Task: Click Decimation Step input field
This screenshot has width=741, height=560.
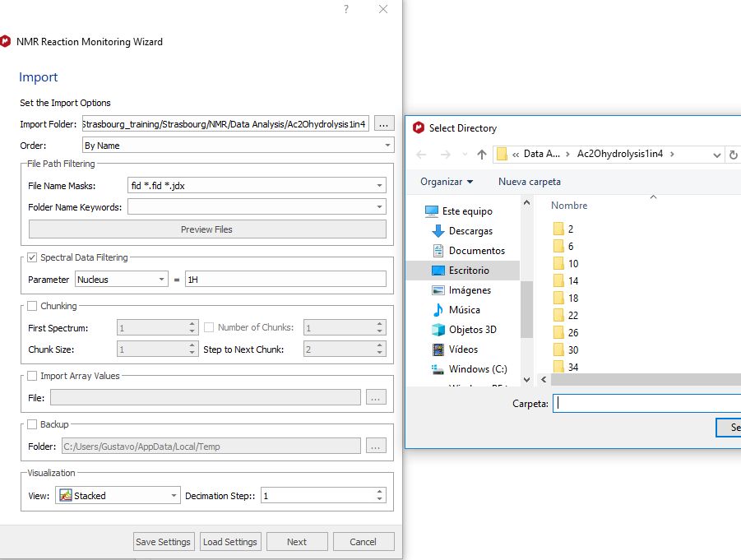Action: 317,495
